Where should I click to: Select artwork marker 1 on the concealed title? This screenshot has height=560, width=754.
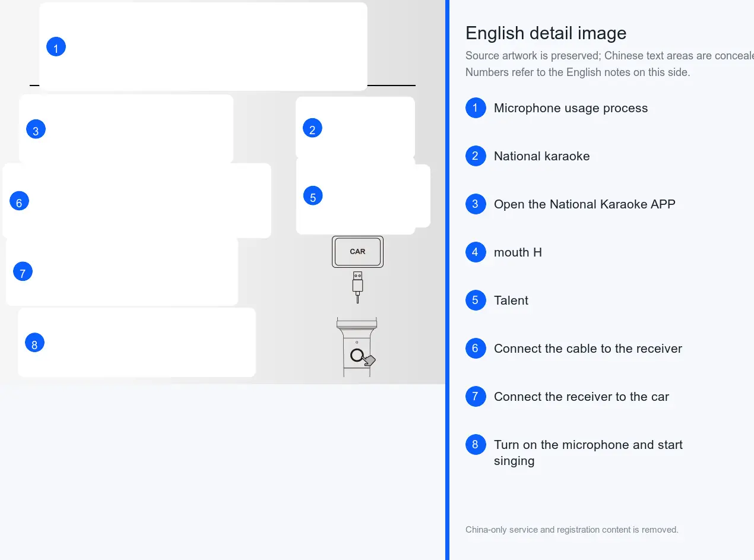click(x=56, y=47)
